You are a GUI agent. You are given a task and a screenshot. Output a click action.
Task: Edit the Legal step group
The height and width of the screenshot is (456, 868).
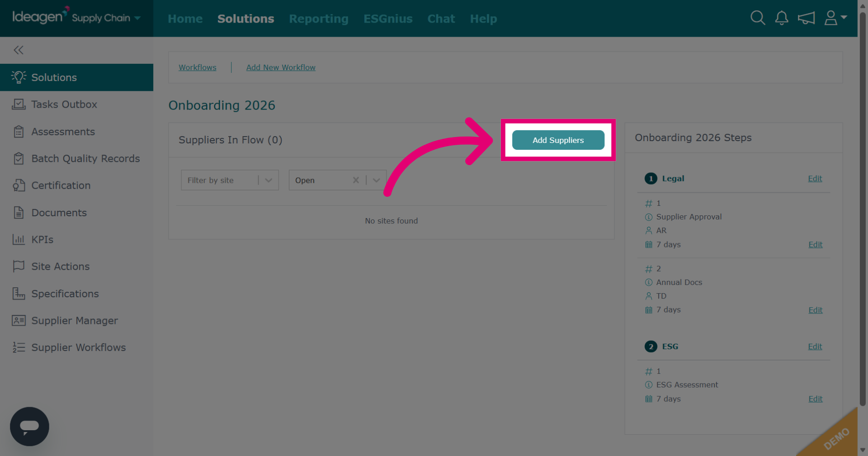coord(815,179)
